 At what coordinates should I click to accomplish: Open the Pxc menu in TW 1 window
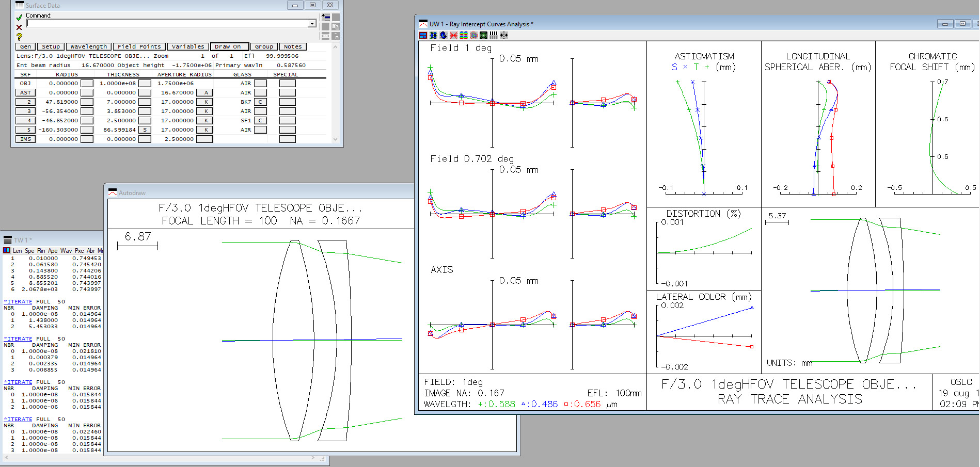coord(79,250)
